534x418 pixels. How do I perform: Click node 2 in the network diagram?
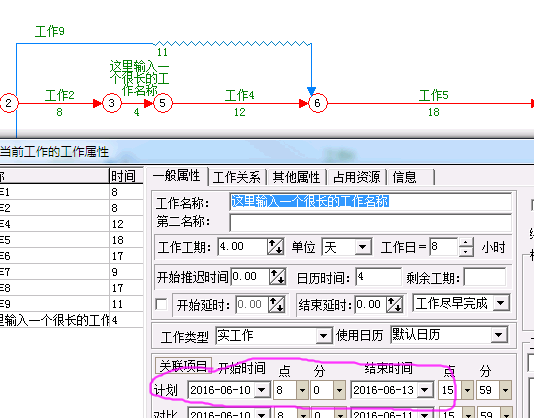tap(9, 103)
